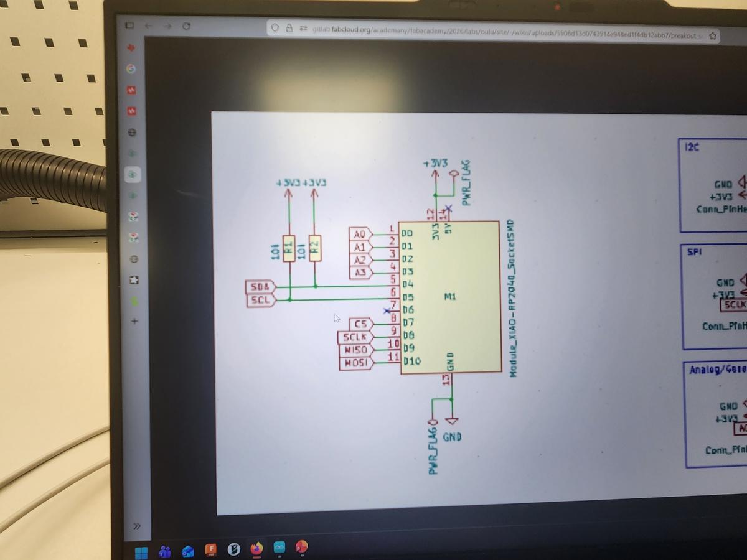Switch to the GitLab tab in the vertical sidebar

131,90
